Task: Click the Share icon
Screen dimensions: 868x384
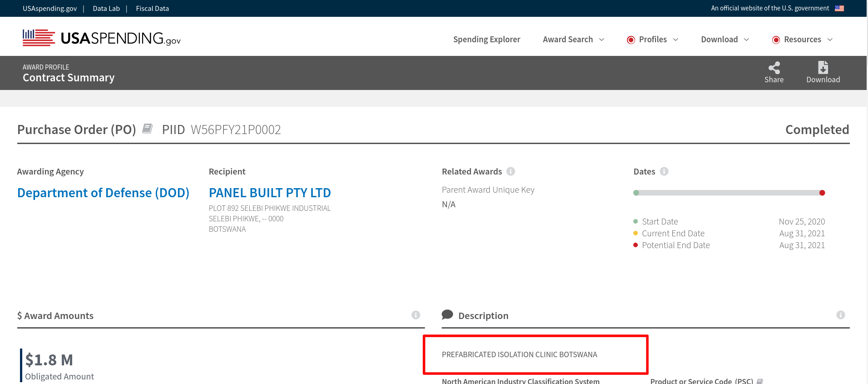Action: pyautogui.click(x=774, y=68)
